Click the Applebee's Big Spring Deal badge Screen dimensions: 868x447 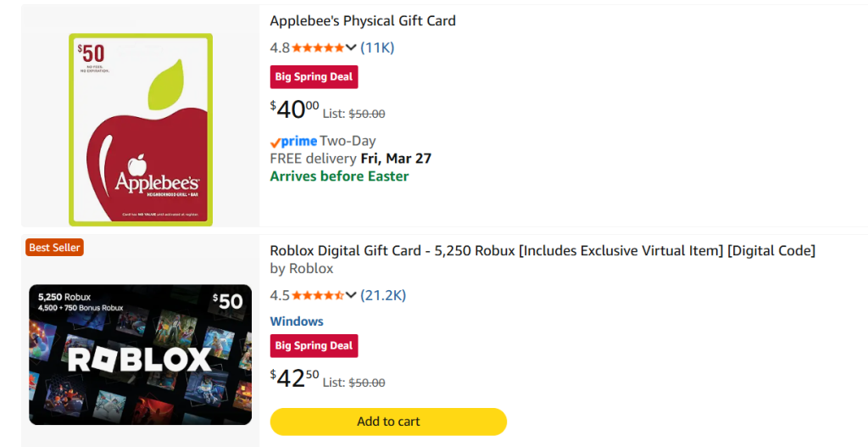pos(314,77)
